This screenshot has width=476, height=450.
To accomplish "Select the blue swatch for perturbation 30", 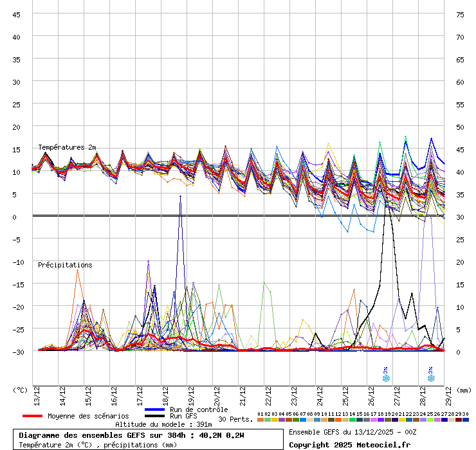I will tap(466, 420).
